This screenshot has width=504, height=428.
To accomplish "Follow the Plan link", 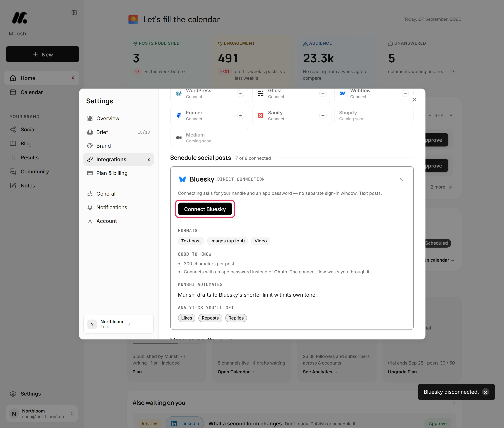I will (x=139, y=372).
